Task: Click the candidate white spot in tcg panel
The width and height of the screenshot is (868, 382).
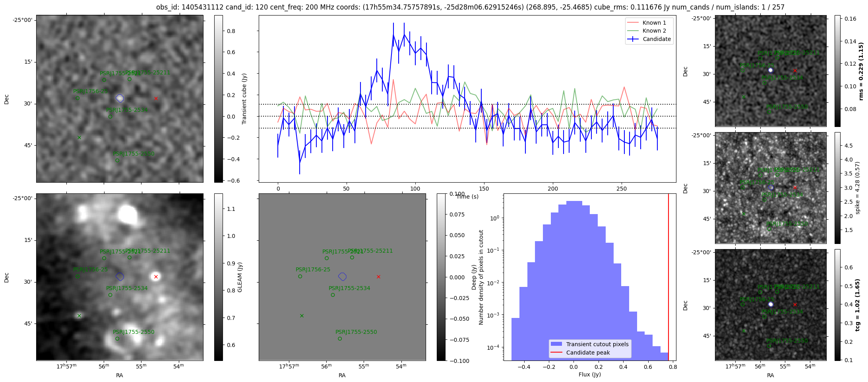Action: (x=771, y=304)
